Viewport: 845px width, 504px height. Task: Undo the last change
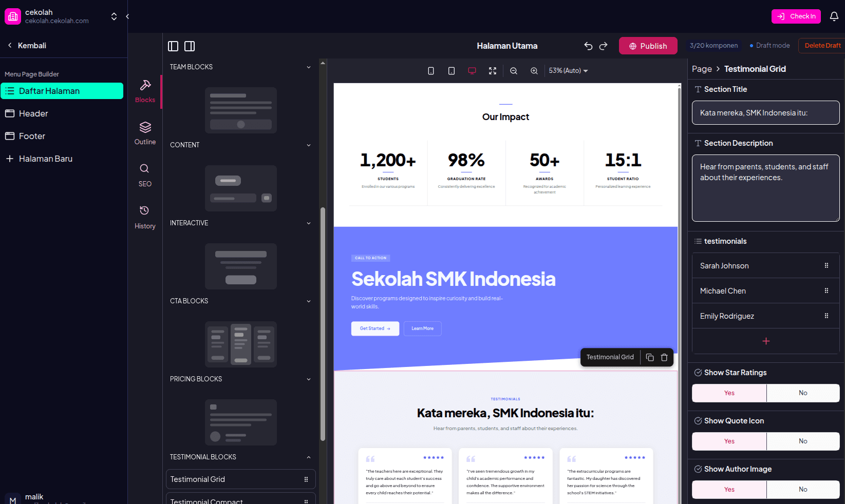588,46
